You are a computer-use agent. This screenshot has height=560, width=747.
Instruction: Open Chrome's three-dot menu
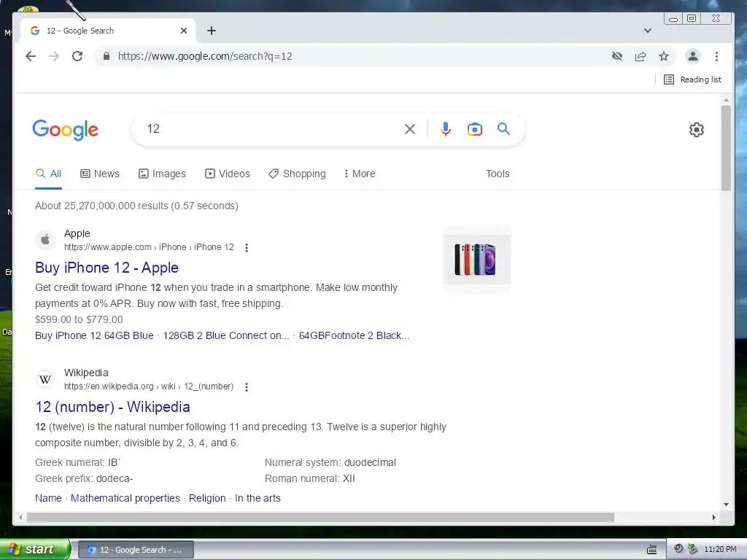716,56
